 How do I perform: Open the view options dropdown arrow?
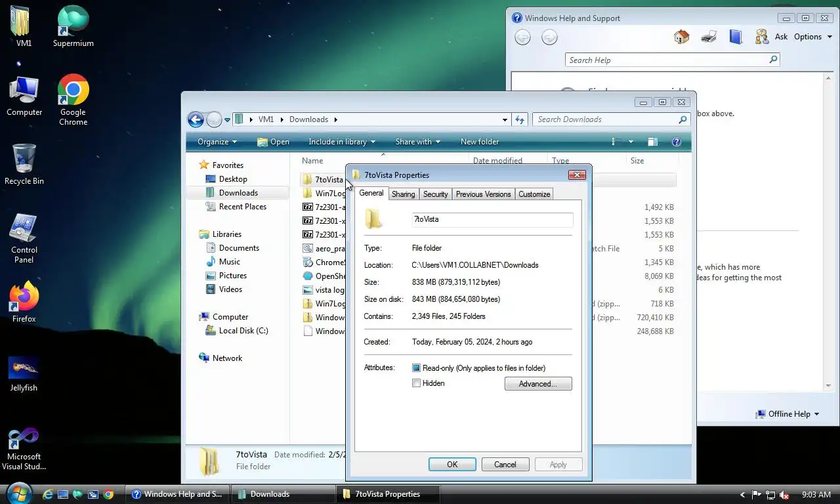(631, 142)
